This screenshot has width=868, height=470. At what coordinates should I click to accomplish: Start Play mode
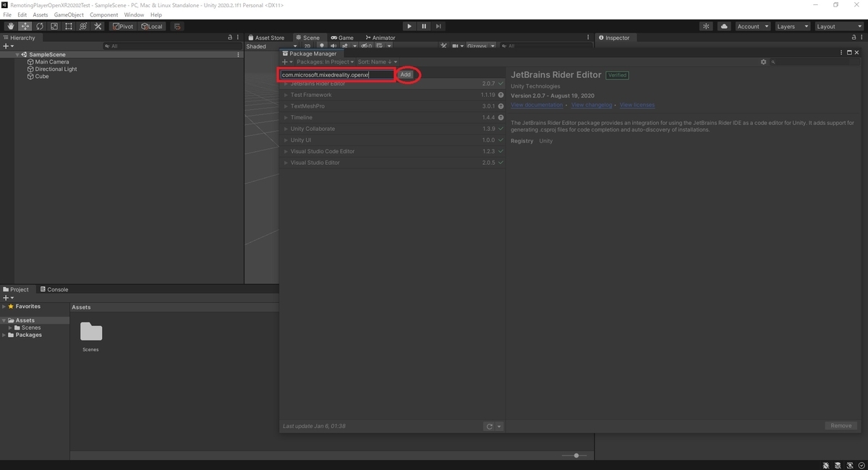[x=409, y=26]
